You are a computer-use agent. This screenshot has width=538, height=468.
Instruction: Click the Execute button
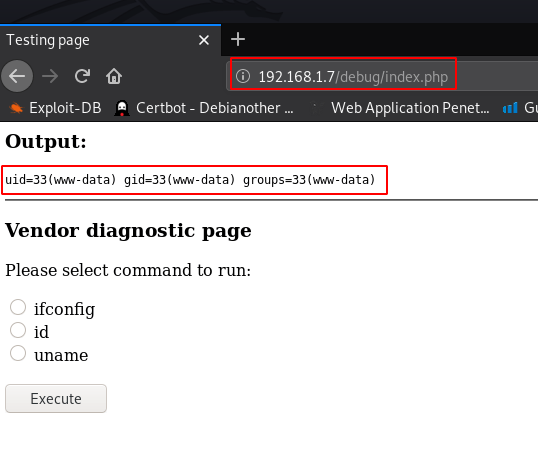[56, 398]
